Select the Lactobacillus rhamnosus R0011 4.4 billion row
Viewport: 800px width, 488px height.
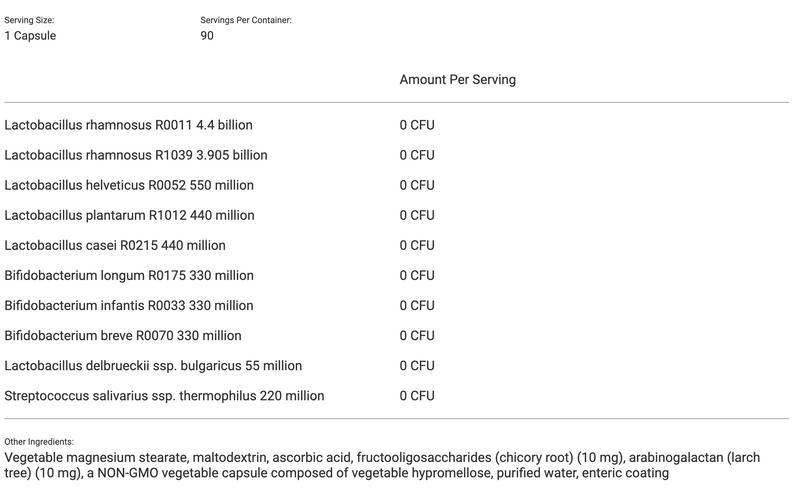click(129, 125)
